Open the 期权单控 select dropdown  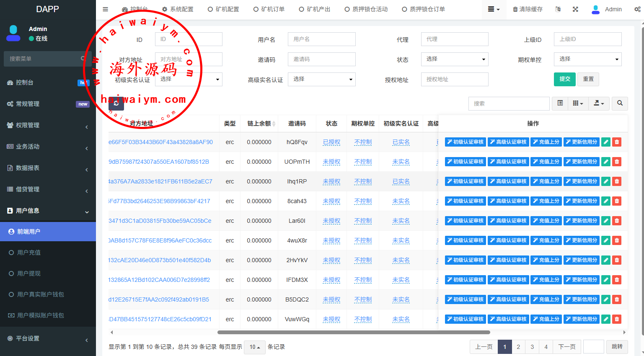(587, 59)
